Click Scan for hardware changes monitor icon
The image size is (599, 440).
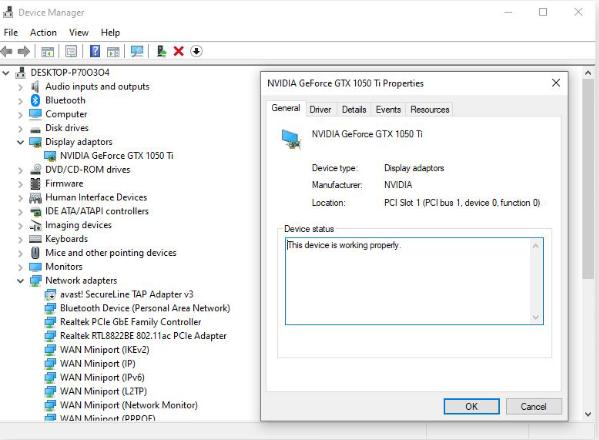click(x=137, y=51)
